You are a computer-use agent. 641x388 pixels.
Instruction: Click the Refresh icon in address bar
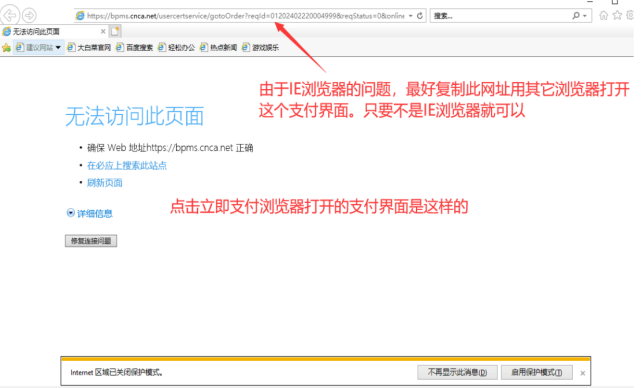(x=420, y=16)
